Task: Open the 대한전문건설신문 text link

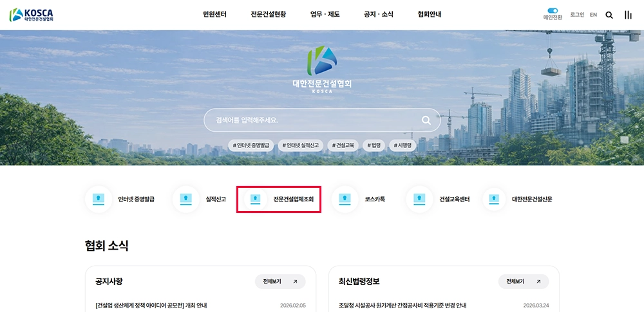Action: coord(532,199)
